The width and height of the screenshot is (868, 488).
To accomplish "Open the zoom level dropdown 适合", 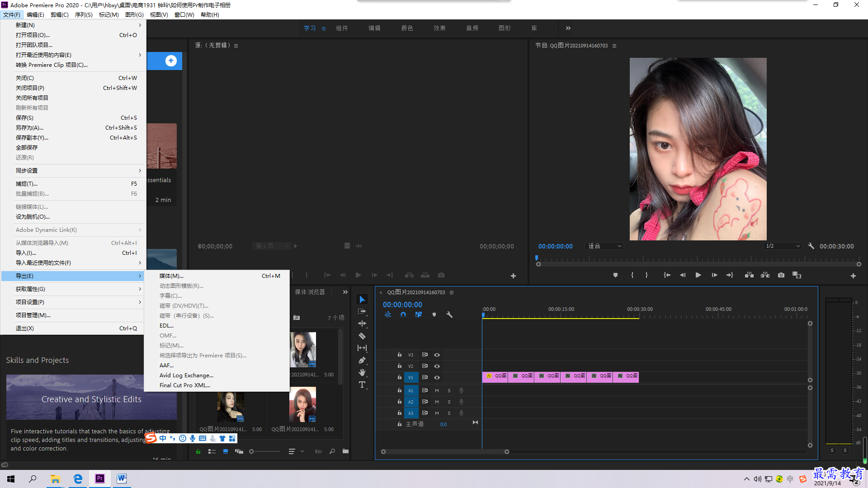I will click(604, 246).
